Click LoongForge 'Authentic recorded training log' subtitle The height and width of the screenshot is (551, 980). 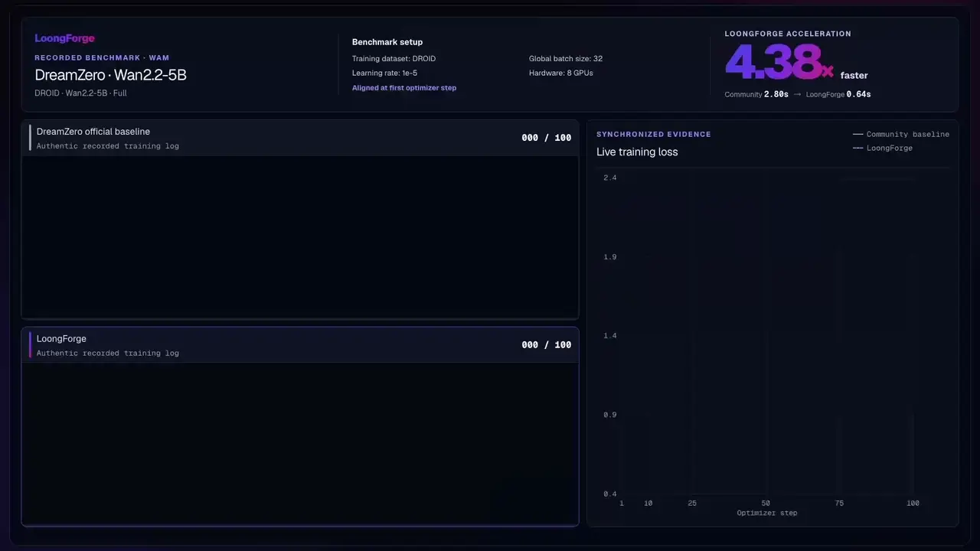pyautogui.click(x=108, y=354)
